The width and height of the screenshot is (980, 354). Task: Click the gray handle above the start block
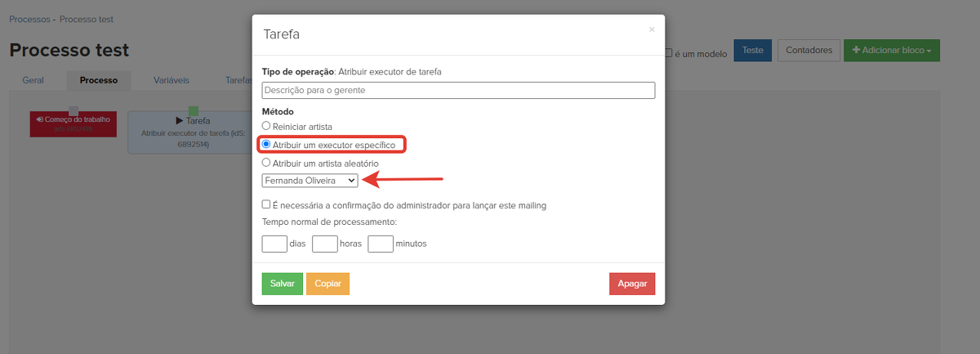[x=73, y=110]
